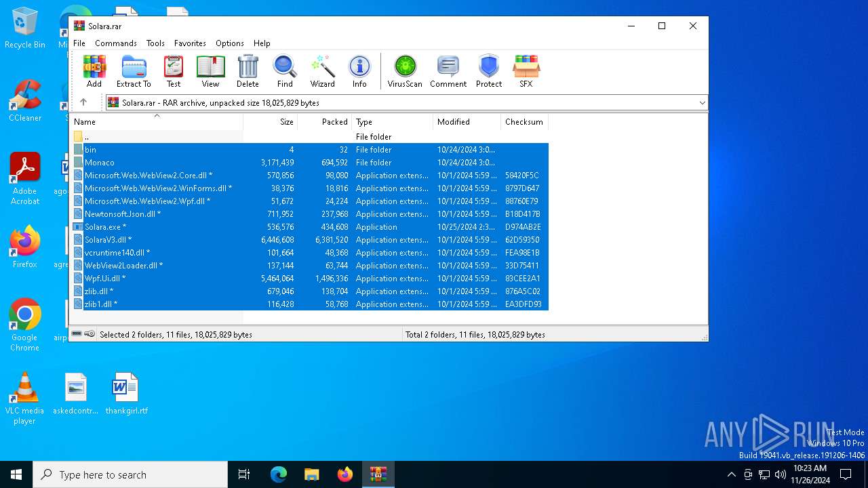Open the Help menu
Viewport: 868px width, 488px height.
click(262, 43)
